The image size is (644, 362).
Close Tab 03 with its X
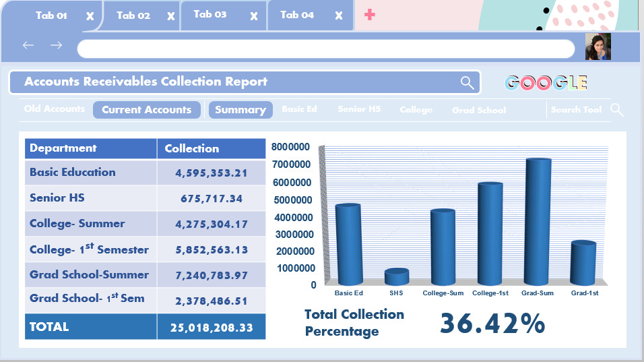click(253, 16)
